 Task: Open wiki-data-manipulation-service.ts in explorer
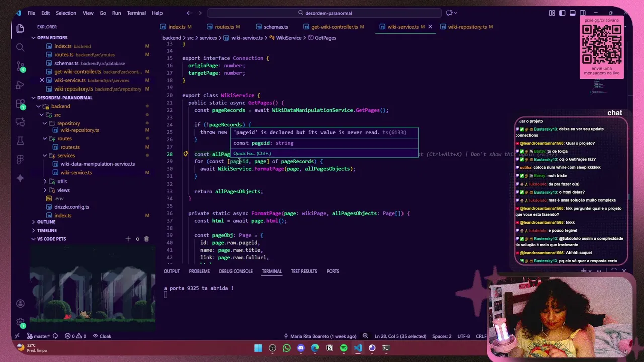pyautogui.click(x=98, y=164)
